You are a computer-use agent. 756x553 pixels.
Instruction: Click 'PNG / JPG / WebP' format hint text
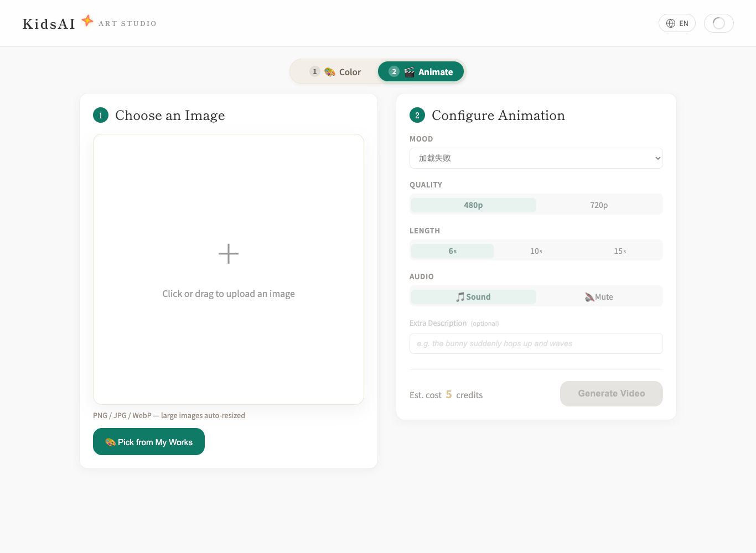(169, 415)
